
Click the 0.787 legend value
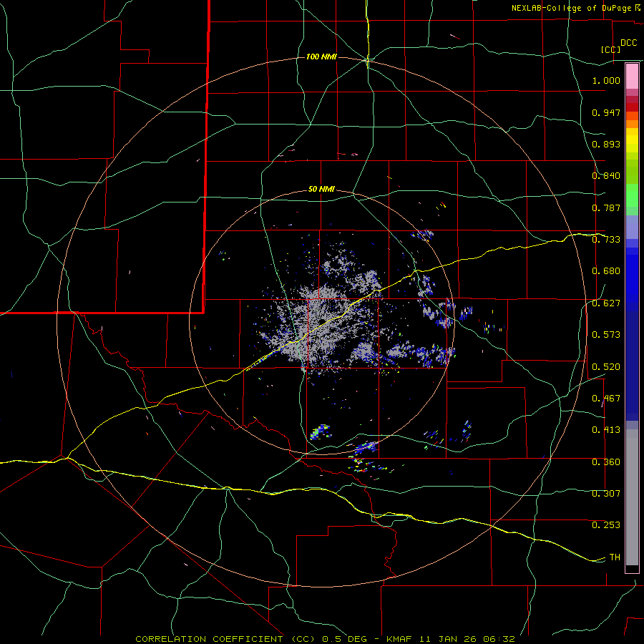tap(606, 208)
